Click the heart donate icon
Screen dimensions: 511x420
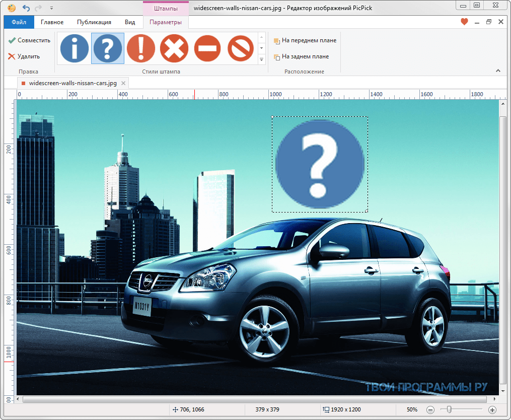coord(464,22)
